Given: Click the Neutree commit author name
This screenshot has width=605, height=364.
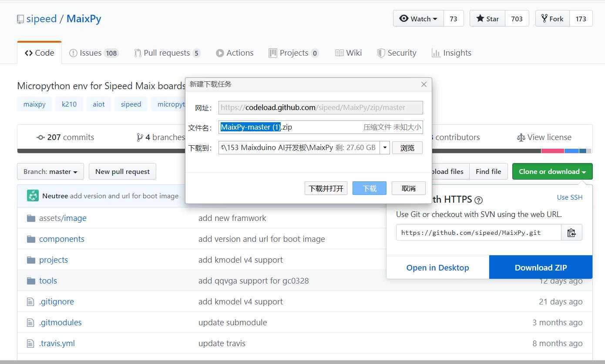Looking at the screenshot, I should (55, 196).
